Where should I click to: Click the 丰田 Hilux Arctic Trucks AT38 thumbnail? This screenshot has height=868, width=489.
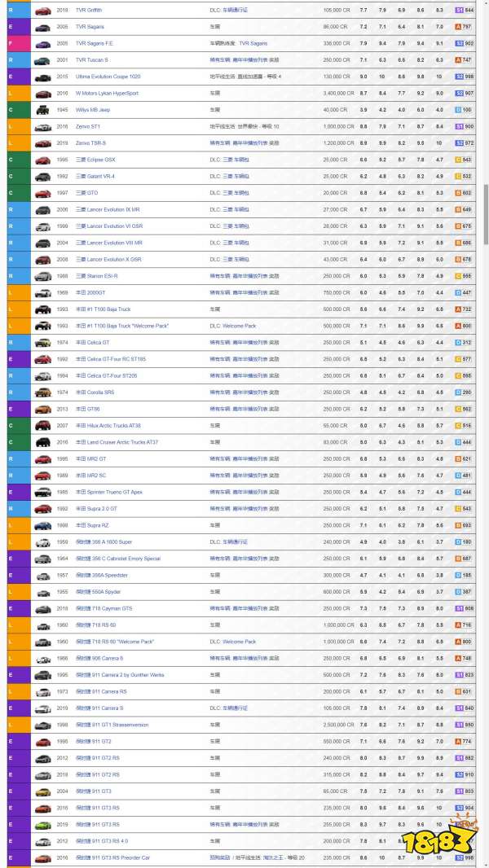[42, 426]
